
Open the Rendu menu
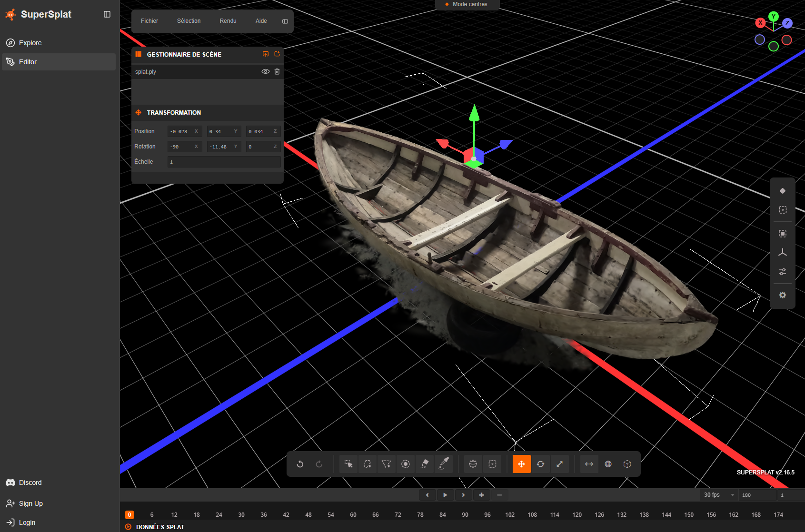coord(228,21)
